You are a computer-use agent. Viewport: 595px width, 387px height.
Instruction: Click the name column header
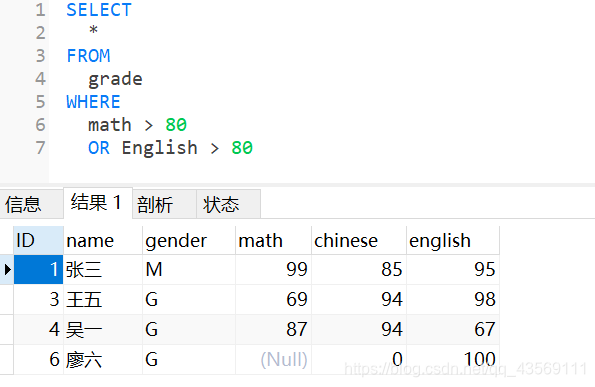(x=103, y=241)
